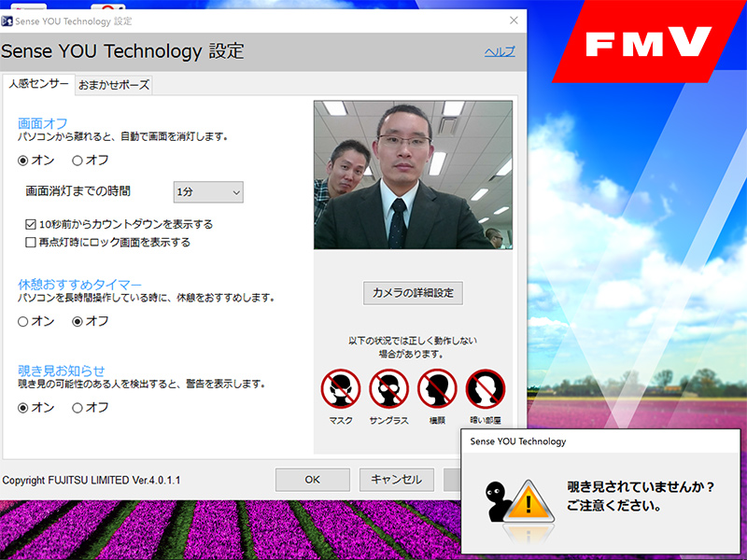This screenshot has height=560, width=747.
Task: Select オフ for 画面オフ setting
Action: 78,160
